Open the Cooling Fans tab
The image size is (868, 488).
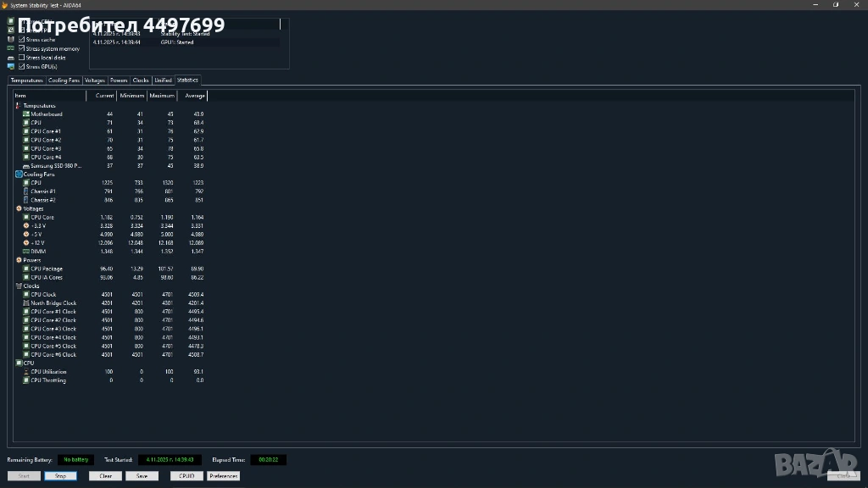point(64,80)
